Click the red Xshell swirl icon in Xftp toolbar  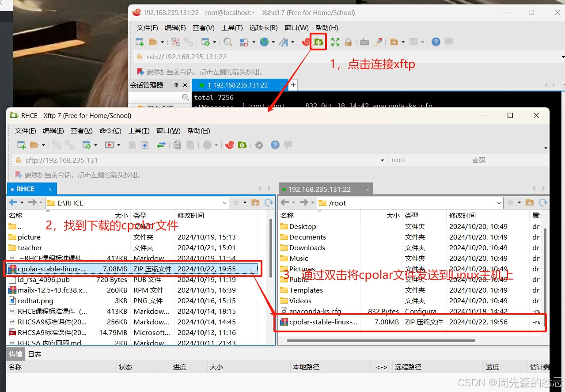click(x=229, y=145)
